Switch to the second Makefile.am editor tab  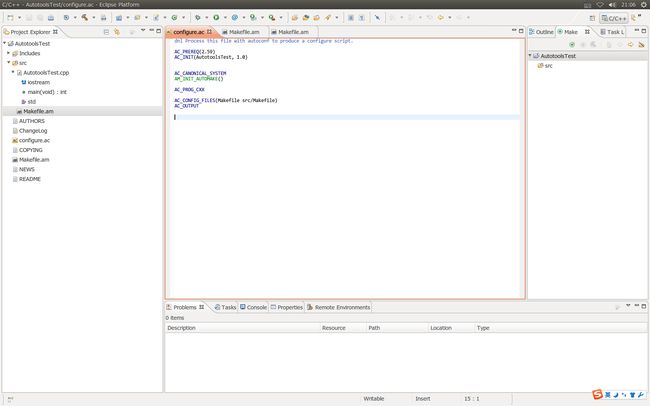(293, 32)
